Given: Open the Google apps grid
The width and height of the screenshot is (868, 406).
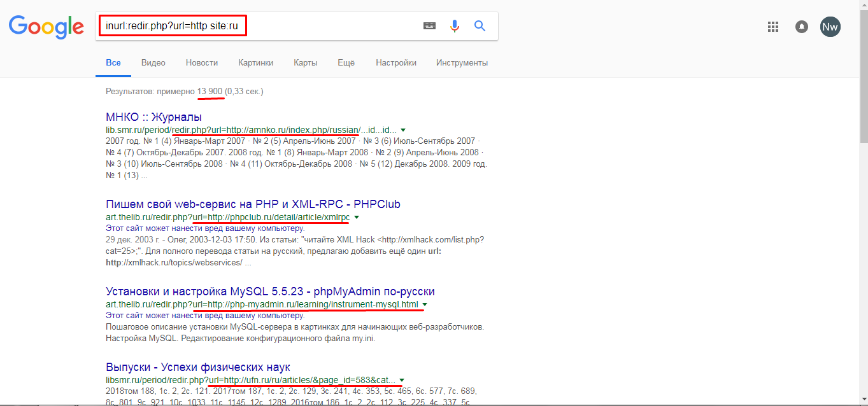Looking at the screenshot, I should tap(773, 27).
